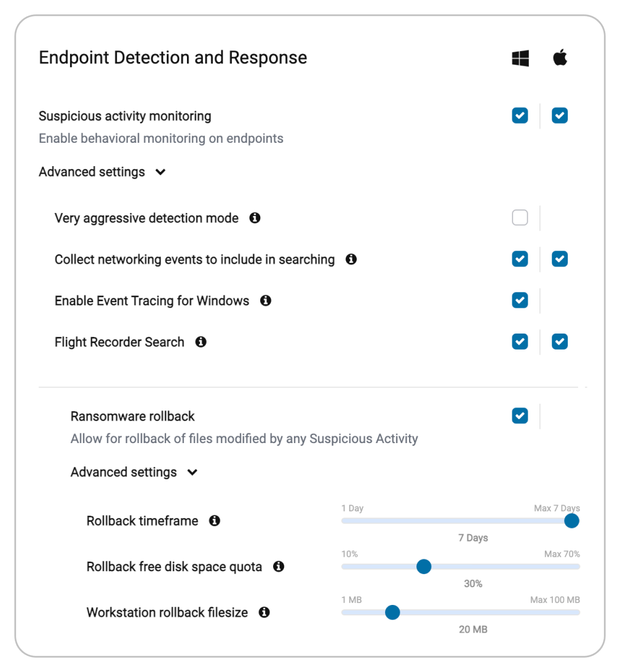Click info icon beside Enable Event Tracing
This screenshot has height=672, width=620.
(266, 300)
